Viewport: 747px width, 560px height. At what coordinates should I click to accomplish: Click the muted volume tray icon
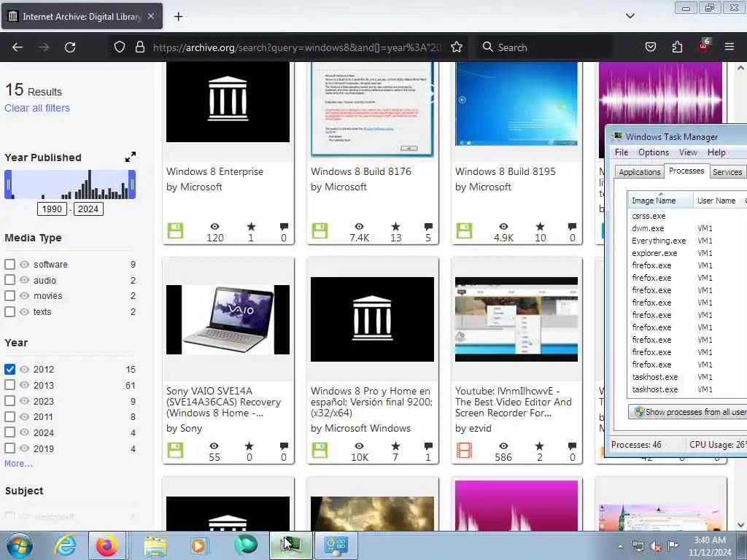coord(656,547)
